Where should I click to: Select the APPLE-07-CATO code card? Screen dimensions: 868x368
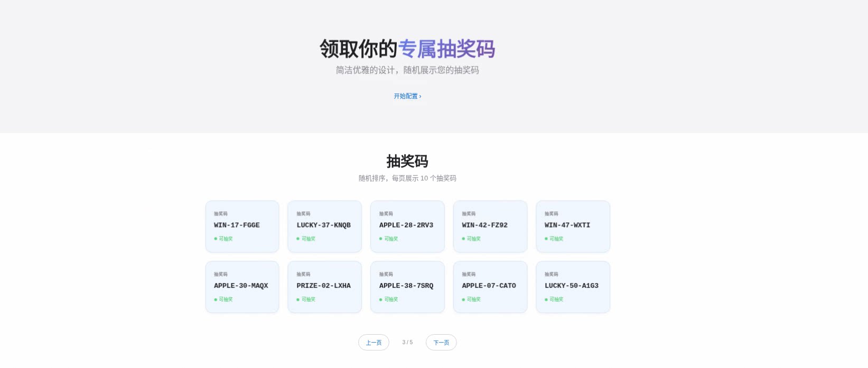490,287
